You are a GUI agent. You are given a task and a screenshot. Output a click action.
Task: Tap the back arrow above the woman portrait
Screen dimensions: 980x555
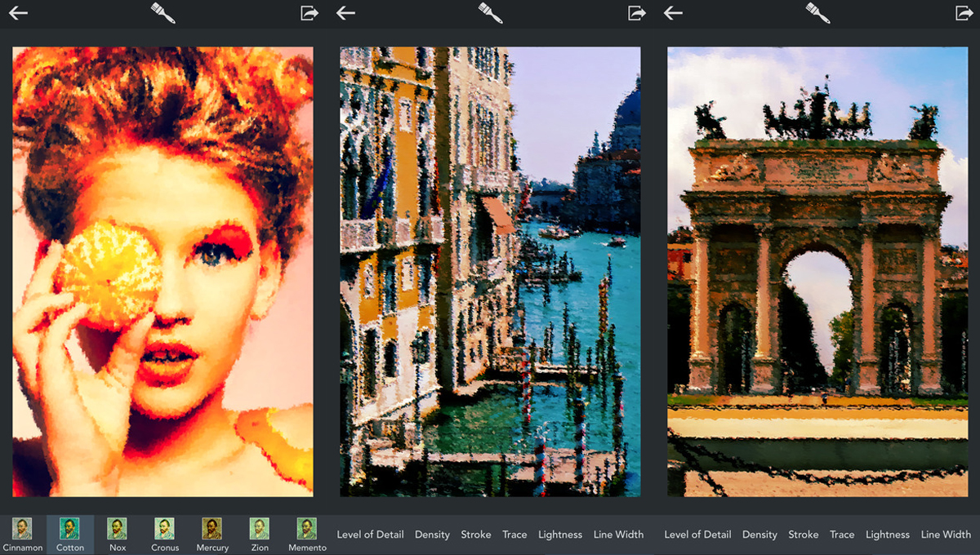coord(18,13)
